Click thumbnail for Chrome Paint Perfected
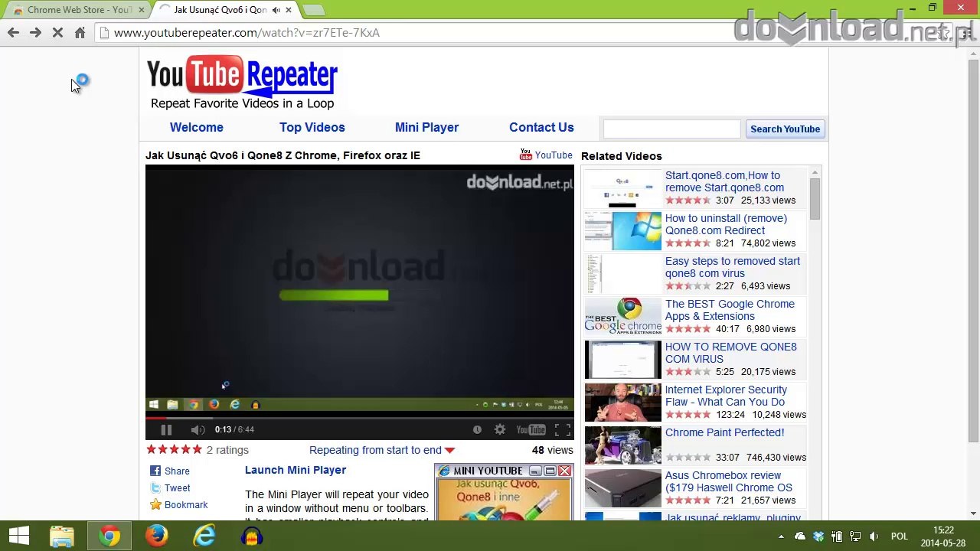This screenshot has height=551, width=980. (x=622, y=445)
